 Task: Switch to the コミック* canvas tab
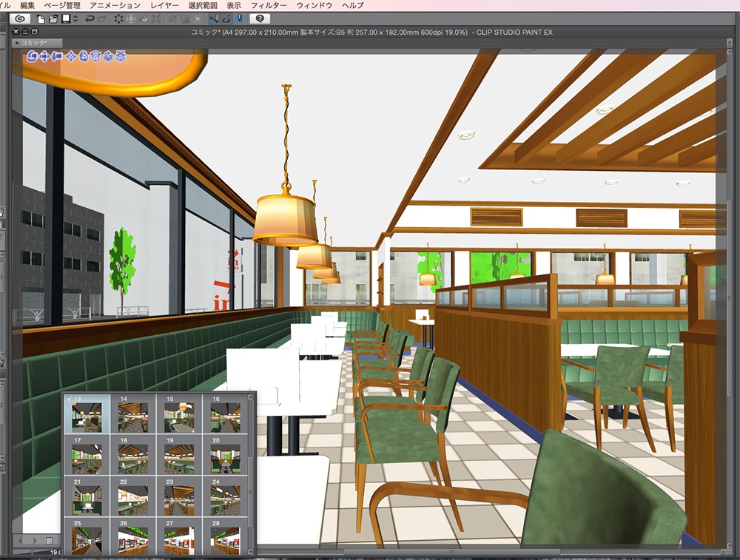coord(37,43)
